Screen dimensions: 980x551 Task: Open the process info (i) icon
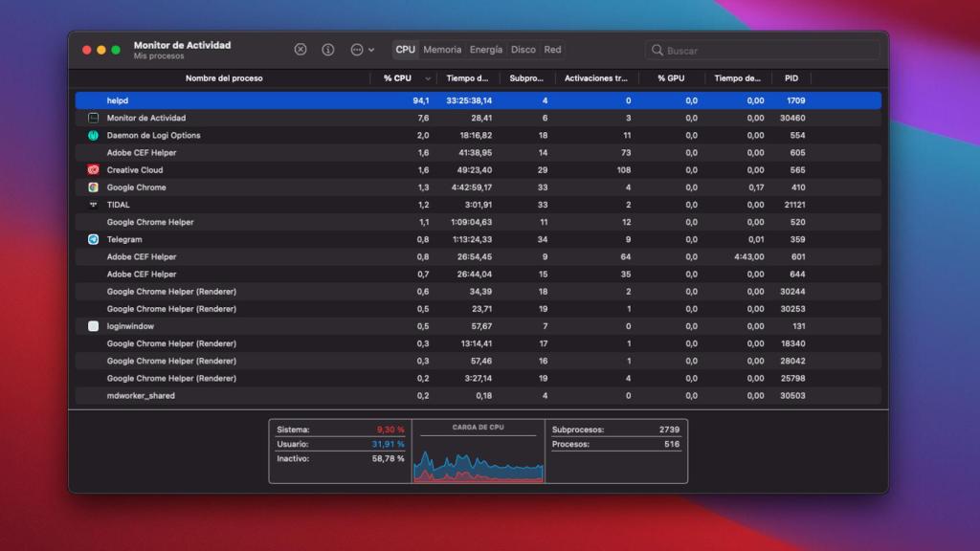tap(327, 49)
